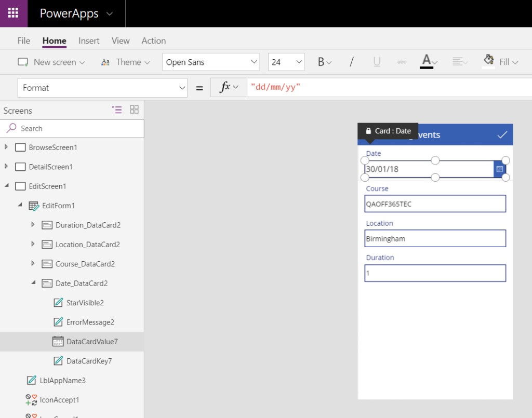Switch to the Insert tab
Screen dimensions: 532x418
tap(89, 41)
